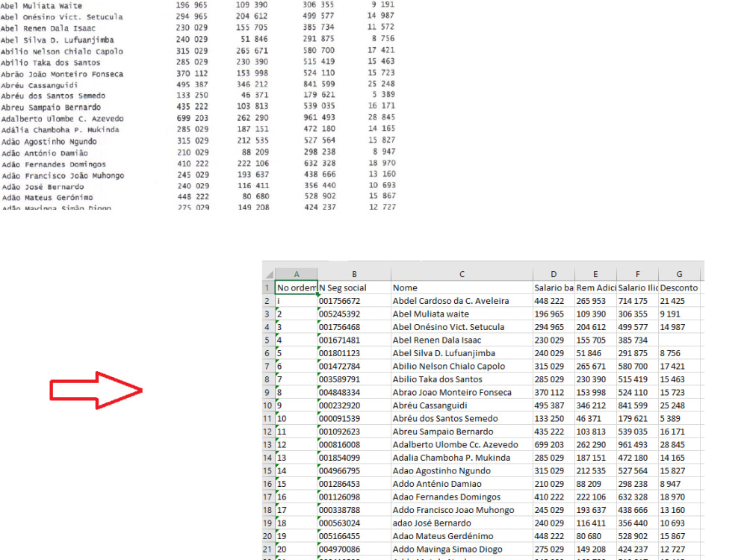Click 'Adão António Damião' in scanned list
The width and height of the screenshot is (747, 560).
tap(45, 153)
